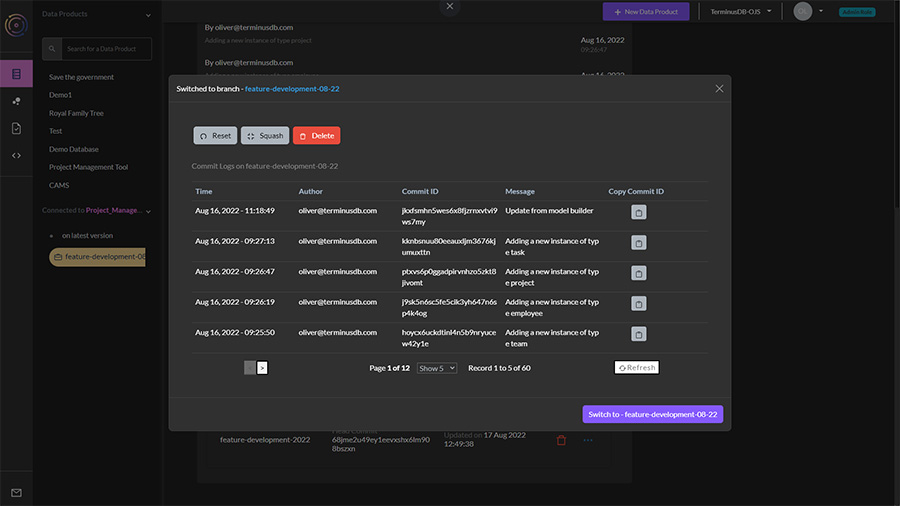Expand the Connected to Project_Manage section

[148, 212]
